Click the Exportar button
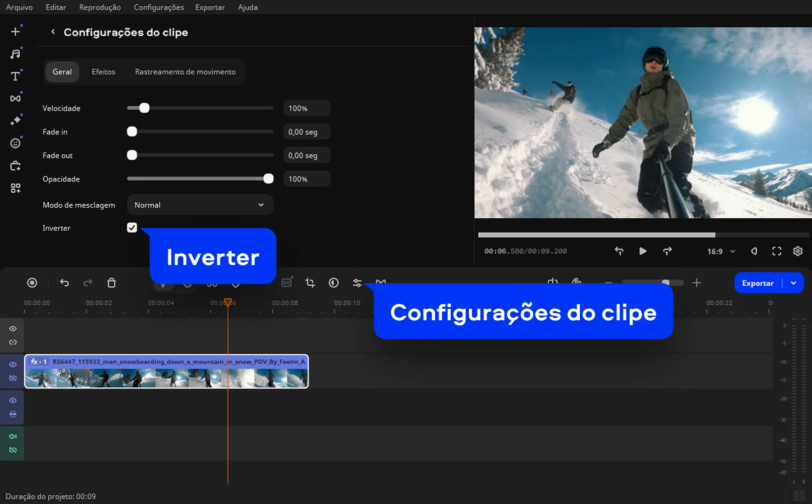Screen dimensions: 812x504 pyautogui.click(x=758, y=283)
